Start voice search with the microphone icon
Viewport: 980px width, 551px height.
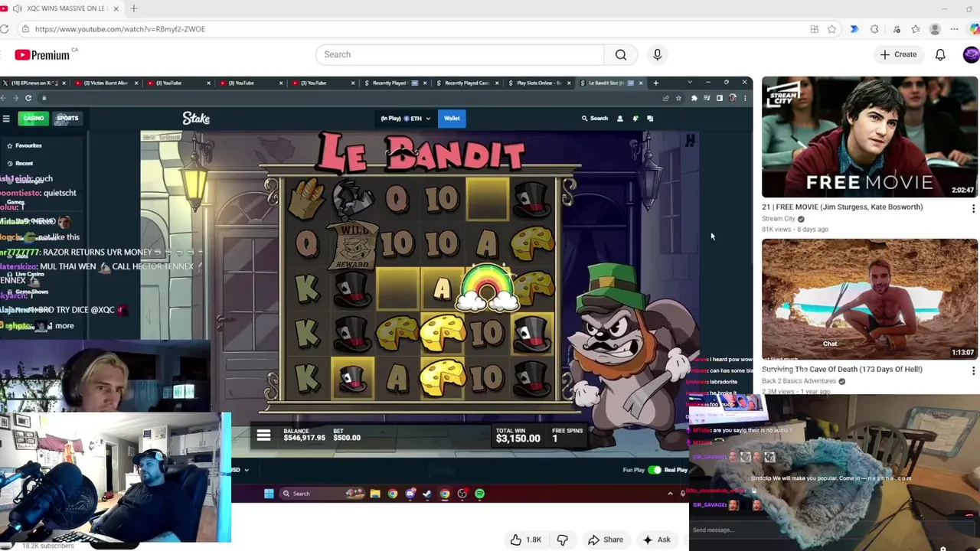click(657, 54)
